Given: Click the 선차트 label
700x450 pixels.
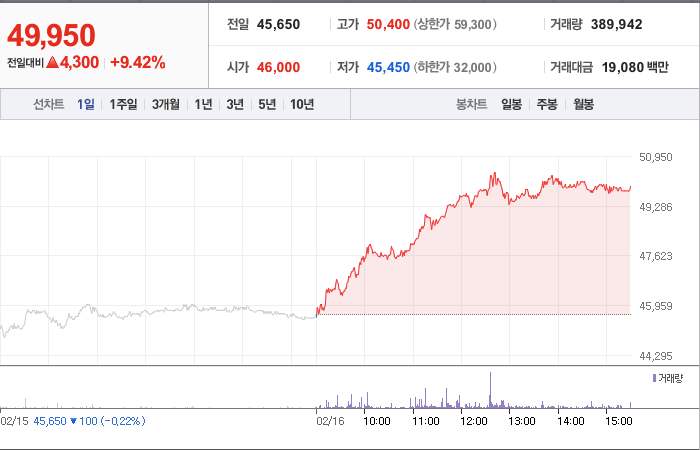Looking at the screenshot, I should [49, 104].
